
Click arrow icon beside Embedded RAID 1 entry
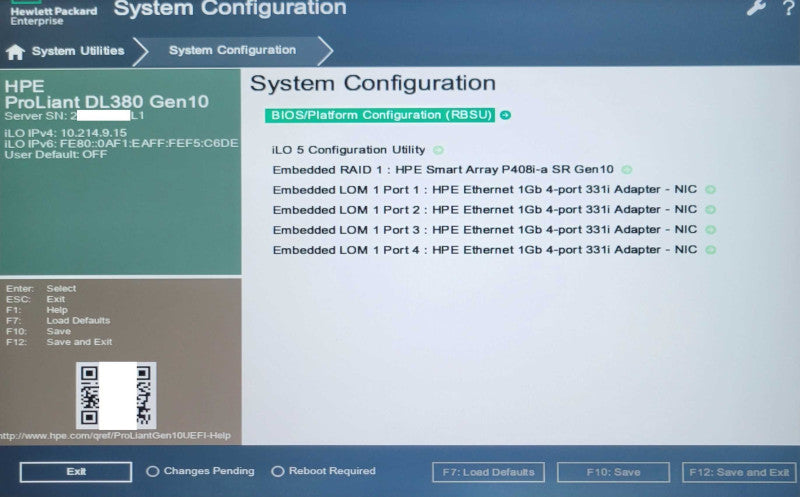pos(627,169)
